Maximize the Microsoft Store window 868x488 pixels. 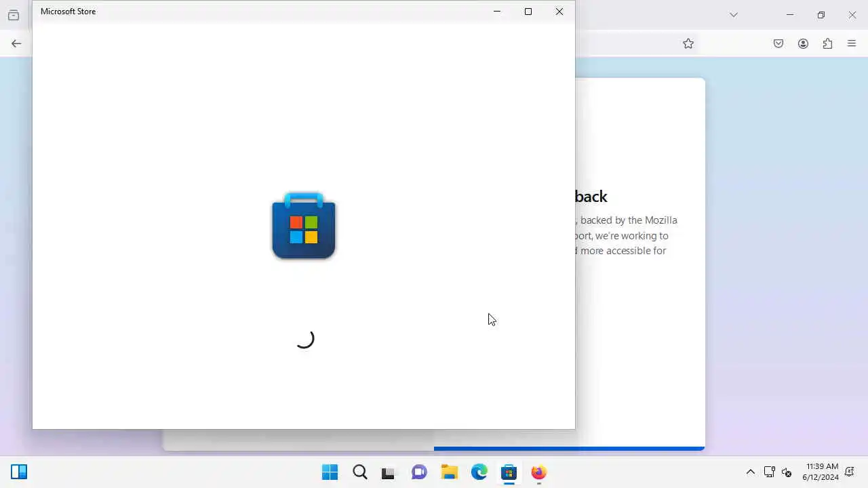click(x=528, y=12)
